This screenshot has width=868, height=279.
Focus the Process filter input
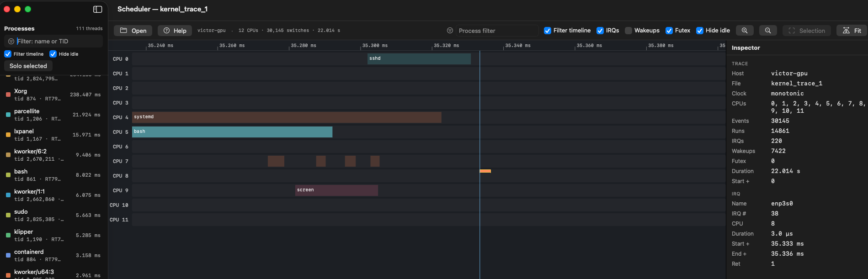coord(497,31)
